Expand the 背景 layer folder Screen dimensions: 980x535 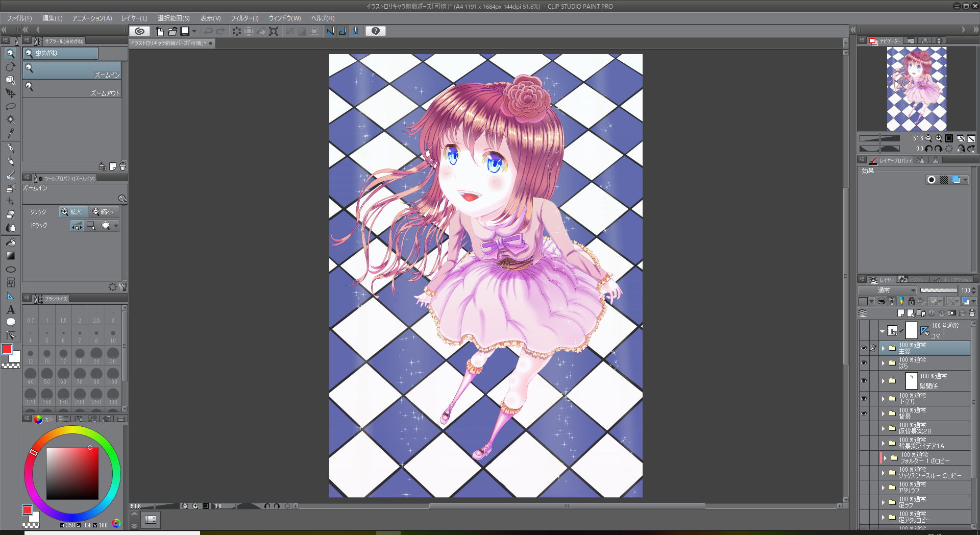(x=883, y=414)
